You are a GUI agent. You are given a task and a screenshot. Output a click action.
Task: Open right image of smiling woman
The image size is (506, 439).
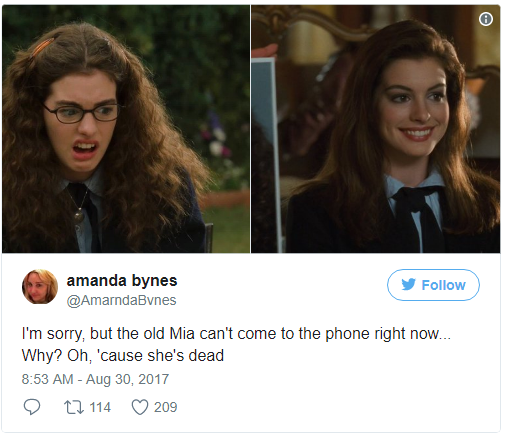coord(376,129)
